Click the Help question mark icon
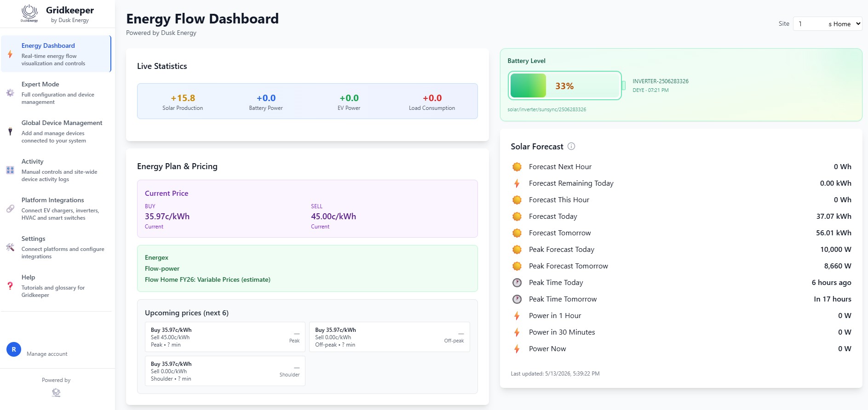 pyautogui.click(x=10, y=286)
